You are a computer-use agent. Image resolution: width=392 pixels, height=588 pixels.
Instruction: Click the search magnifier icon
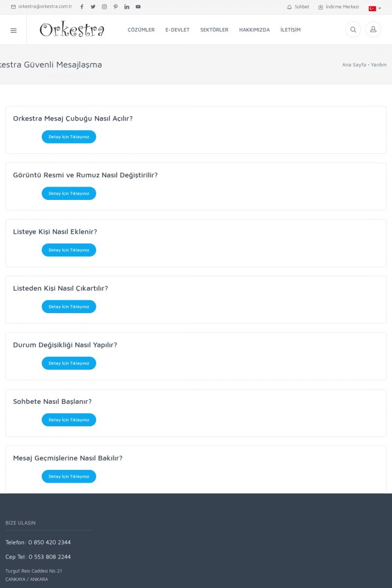tap(353, 29)
